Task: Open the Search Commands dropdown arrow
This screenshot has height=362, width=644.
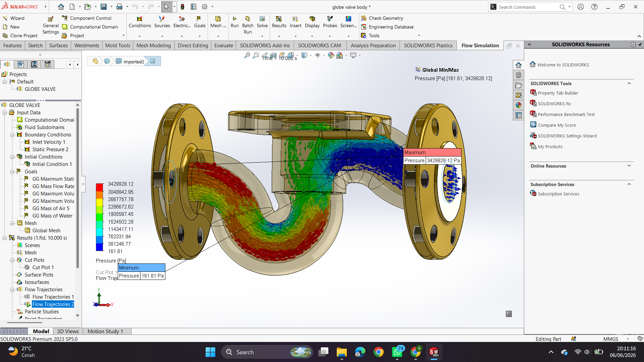Action: click(569, 7)
